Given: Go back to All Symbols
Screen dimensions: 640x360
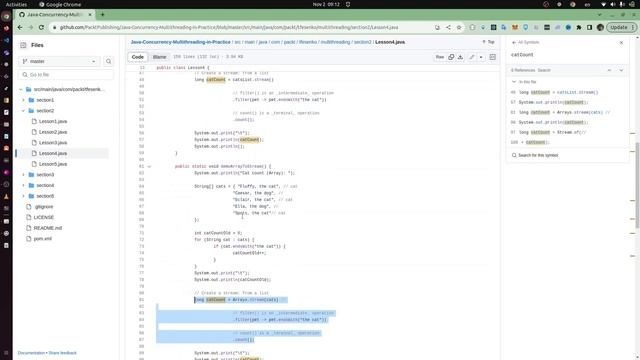Looking at the screenshot, I should tap(526, 42).
